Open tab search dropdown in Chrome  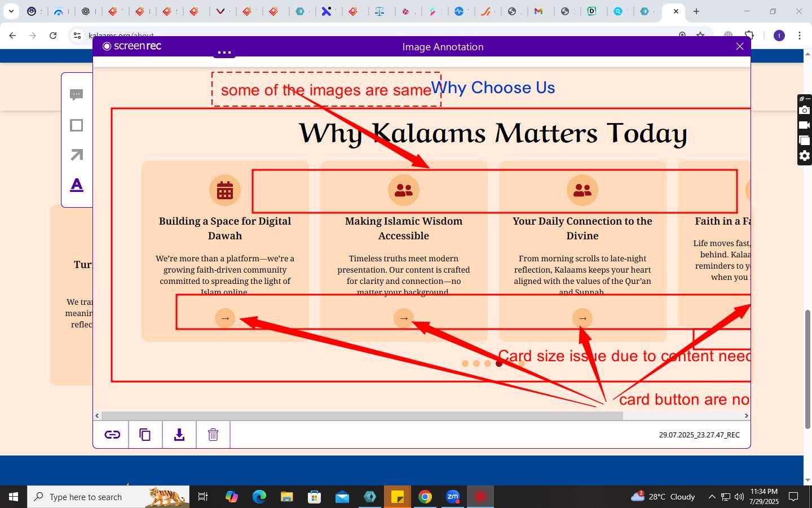click(x=11, y=11)
